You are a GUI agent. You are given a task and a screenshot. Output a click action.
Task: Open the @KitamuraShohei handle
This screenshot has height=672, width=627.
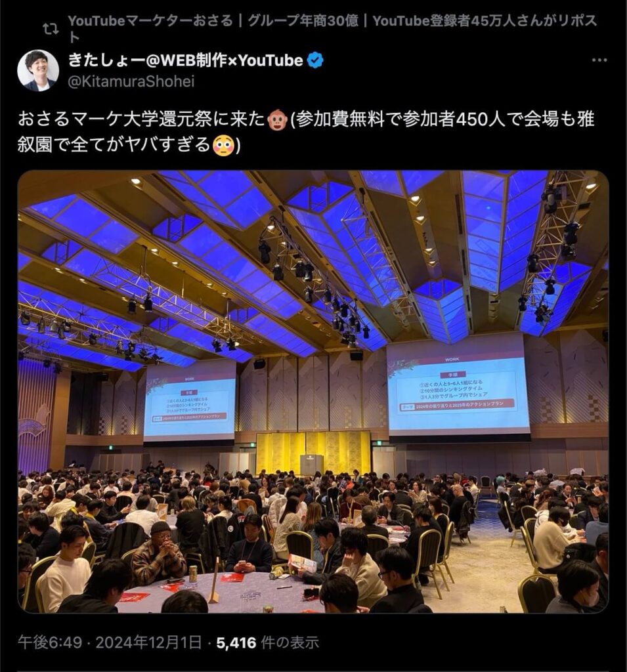131,81
